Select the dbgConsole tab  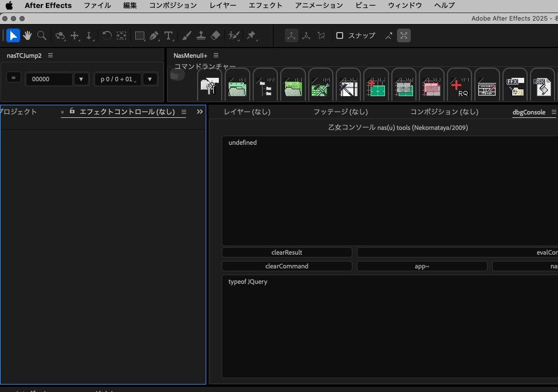(x=529, y=112)
